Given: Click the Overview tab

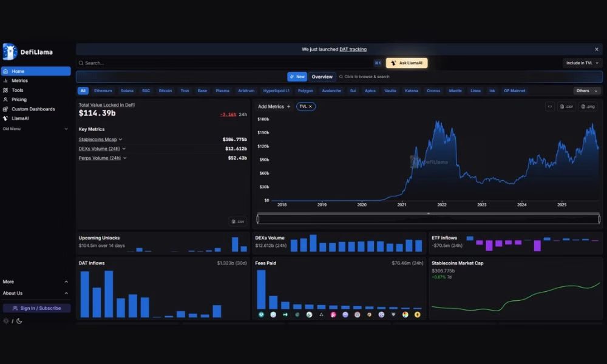Looking at the screenshot, I should coord(322,76).
